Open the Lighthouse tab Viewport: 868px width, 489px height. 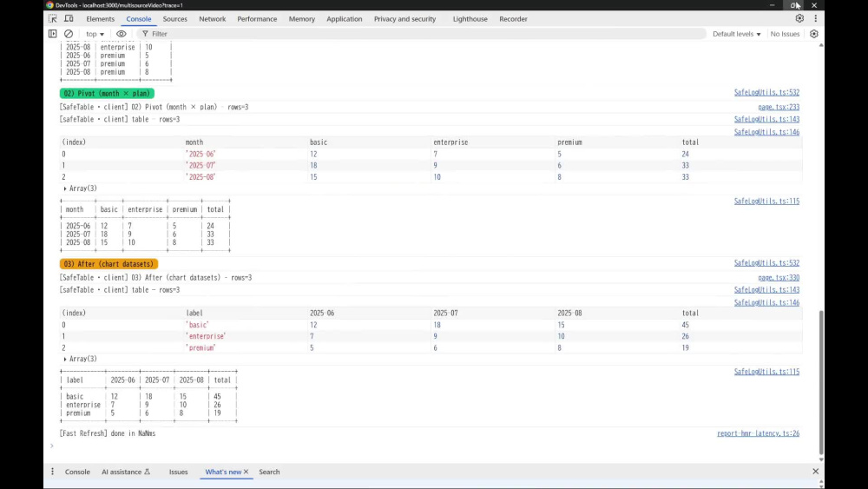tap(470, 19)
